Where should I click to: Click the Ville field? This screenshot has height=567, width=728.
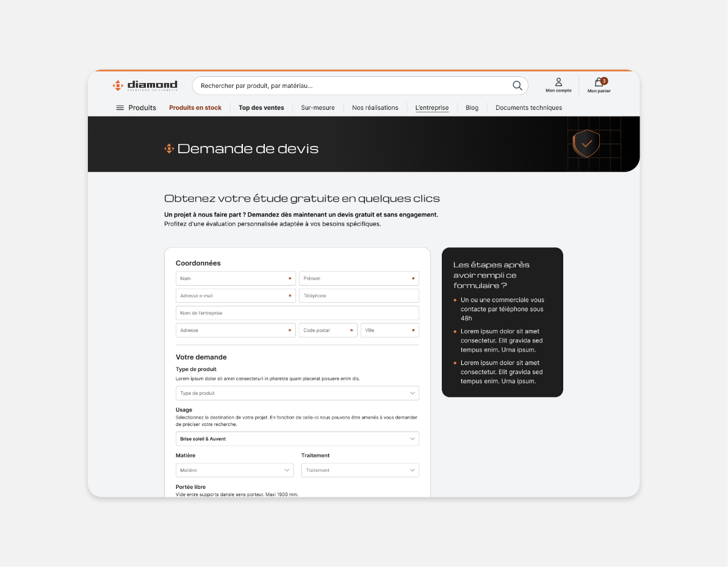[390, 330]
